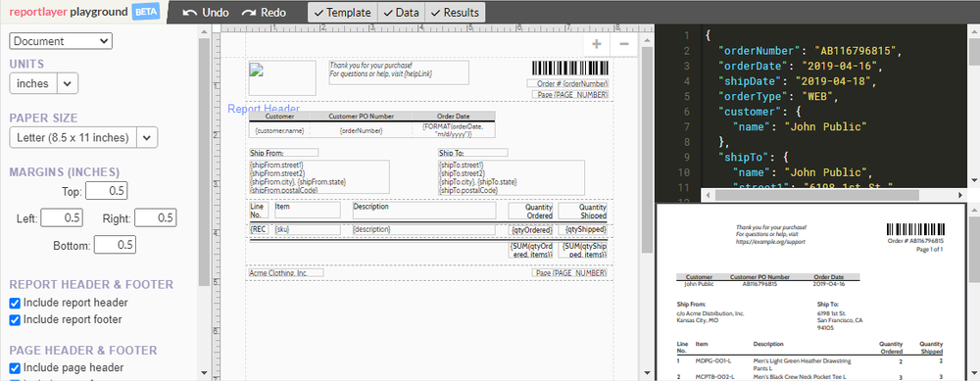Select the Customer PO Number header cell
This screenshot has height=381, width=980.
click(362, 117)
